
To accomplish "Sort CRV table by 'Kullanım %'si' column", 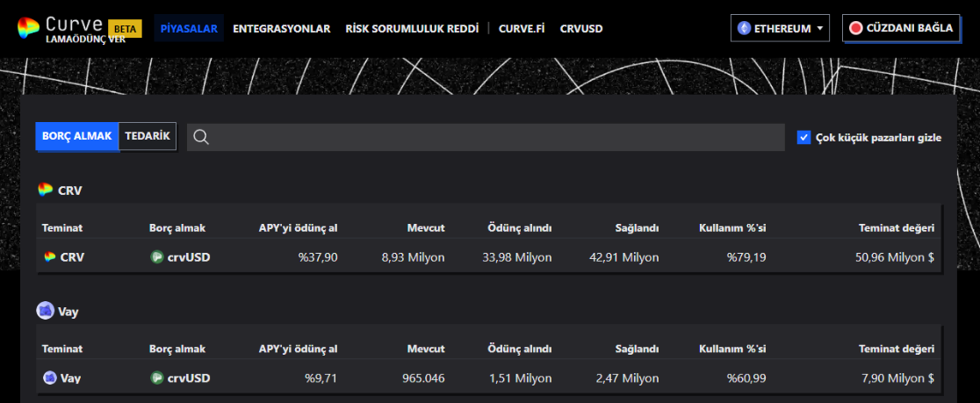I will tap(732, 228).
